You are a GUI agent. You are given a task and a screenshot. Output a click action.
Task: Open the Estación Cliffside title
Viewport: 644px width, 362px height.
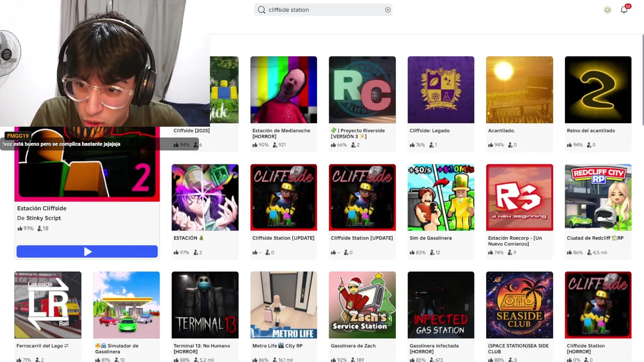(x=42, y=208)
